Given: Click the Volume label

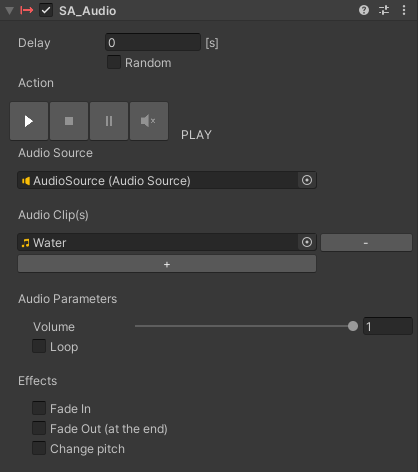Looking at the screenshot, I should coord(54,327).
